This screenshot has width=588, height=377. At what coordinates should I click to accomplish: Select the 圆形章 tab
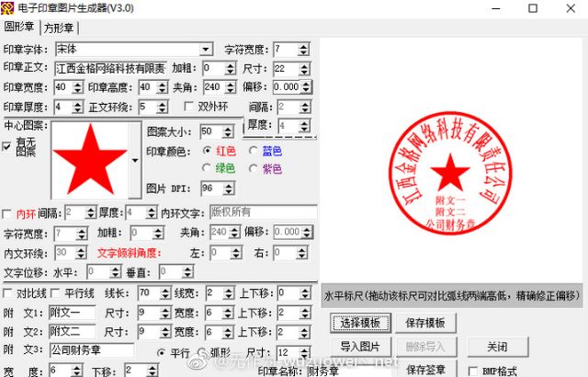[x=19, y=27]
